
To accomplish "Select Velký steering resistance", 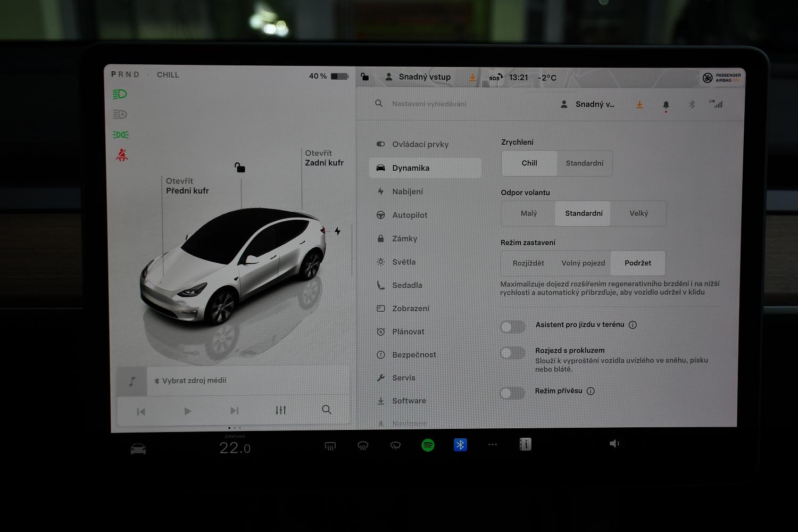I will pos(638,213).
